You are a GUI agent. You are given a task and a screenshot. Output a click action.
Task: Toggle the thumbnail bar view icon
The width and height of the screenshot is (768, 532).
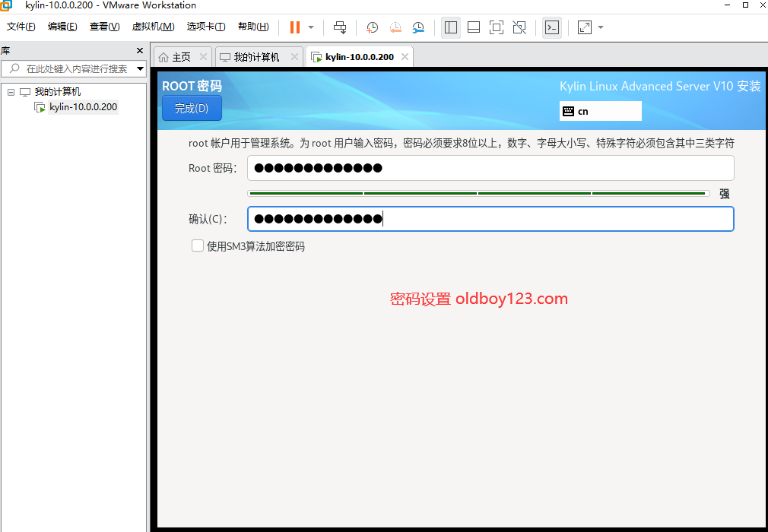click(x=474, y=27)
